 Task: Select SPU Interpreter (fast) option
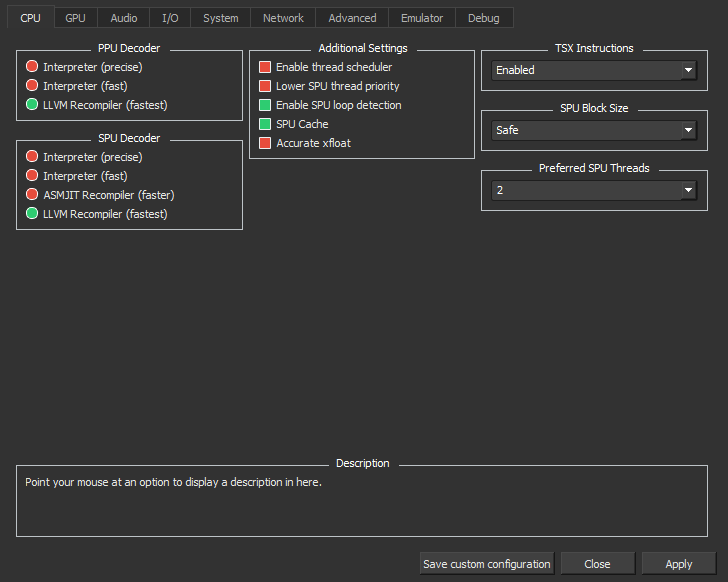point(77,176)
